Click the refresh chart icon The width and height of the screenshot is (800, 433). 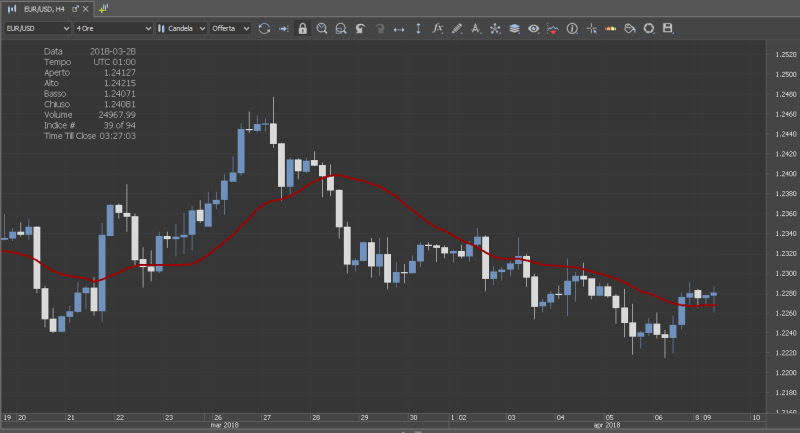coord(264,28)
